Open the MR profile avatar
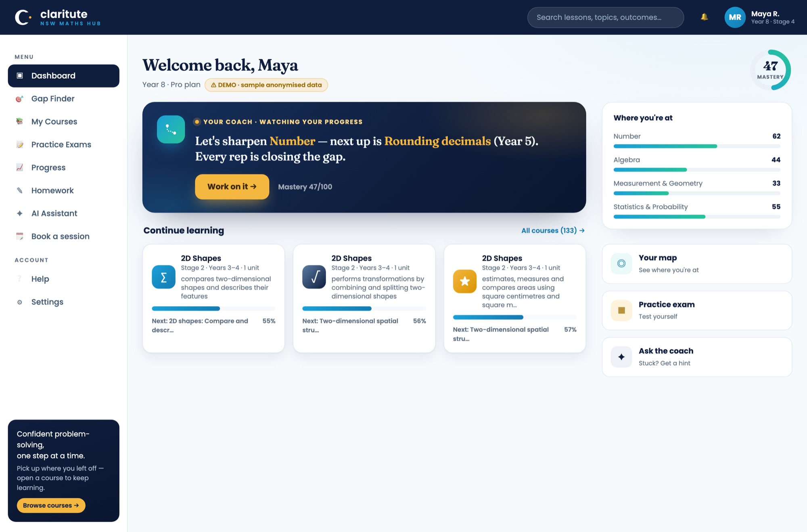807x532 pixels. click(735, 17)
